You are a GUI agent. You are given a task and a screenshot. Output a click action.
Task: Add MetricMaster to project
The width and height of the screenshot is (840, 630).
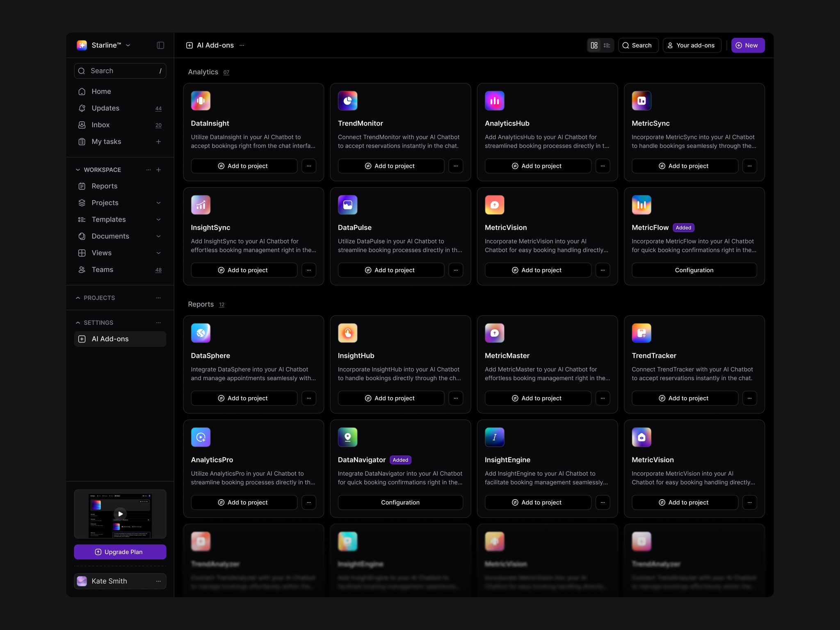tap(537, 398)
